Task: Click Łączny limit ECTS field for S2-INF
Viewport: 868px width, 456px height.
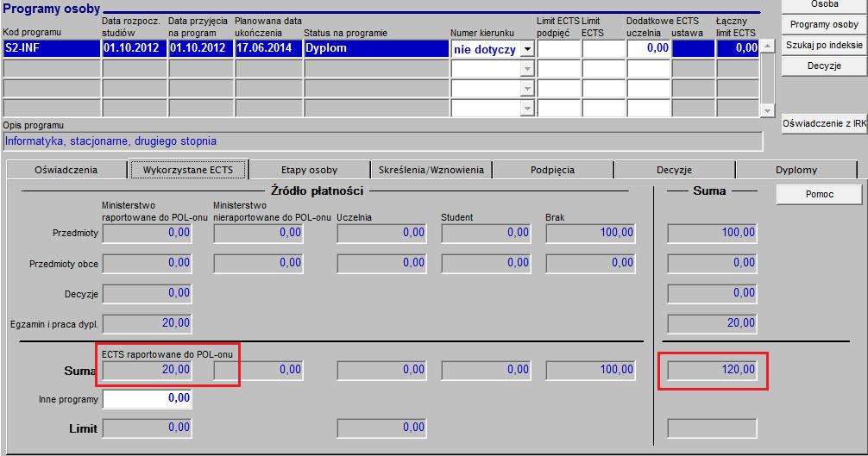Action: (x=738, y=48)
